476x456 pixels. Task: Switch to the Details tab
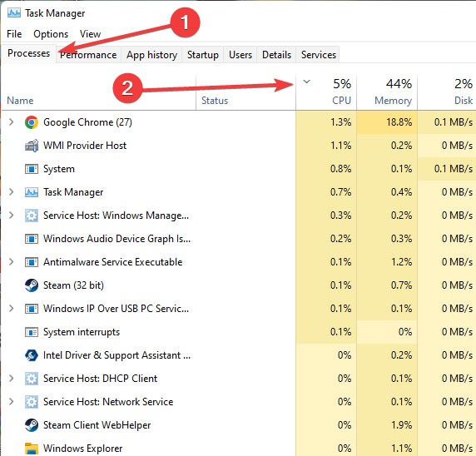(276, 55)
